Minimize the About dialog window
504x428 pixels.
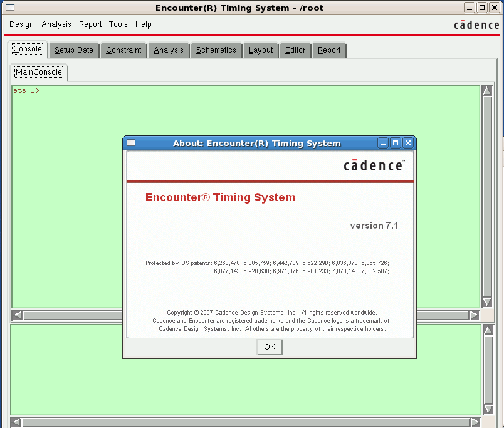(383, 143)
